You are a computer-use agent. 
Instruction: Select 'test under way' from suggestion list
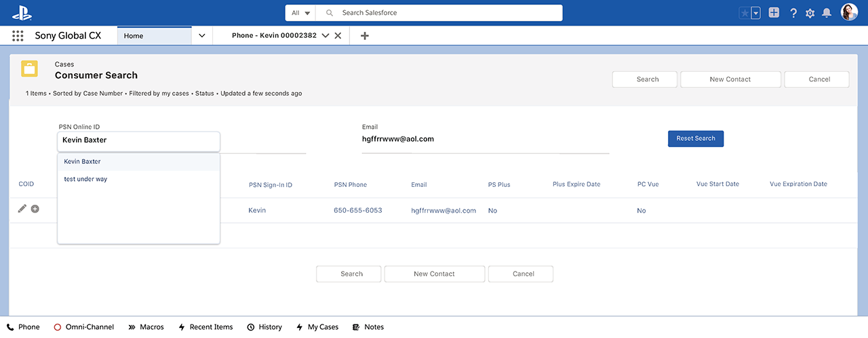coord(85,179)
